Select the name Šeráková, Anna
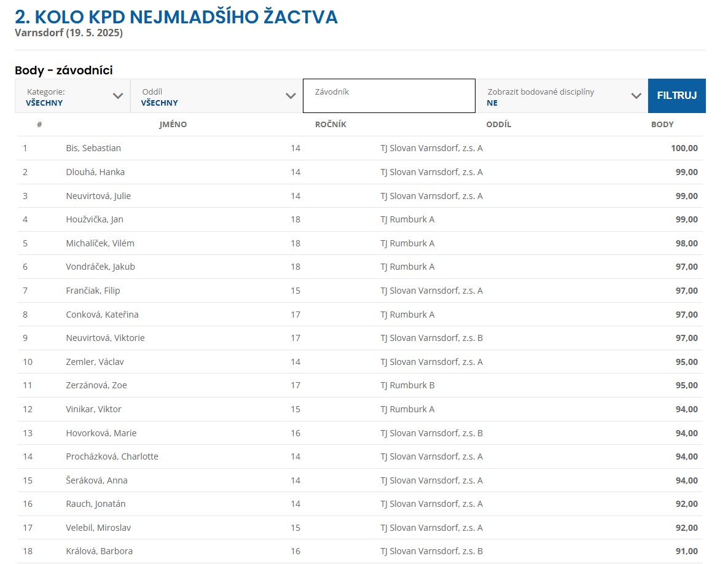 coord(96,480)
